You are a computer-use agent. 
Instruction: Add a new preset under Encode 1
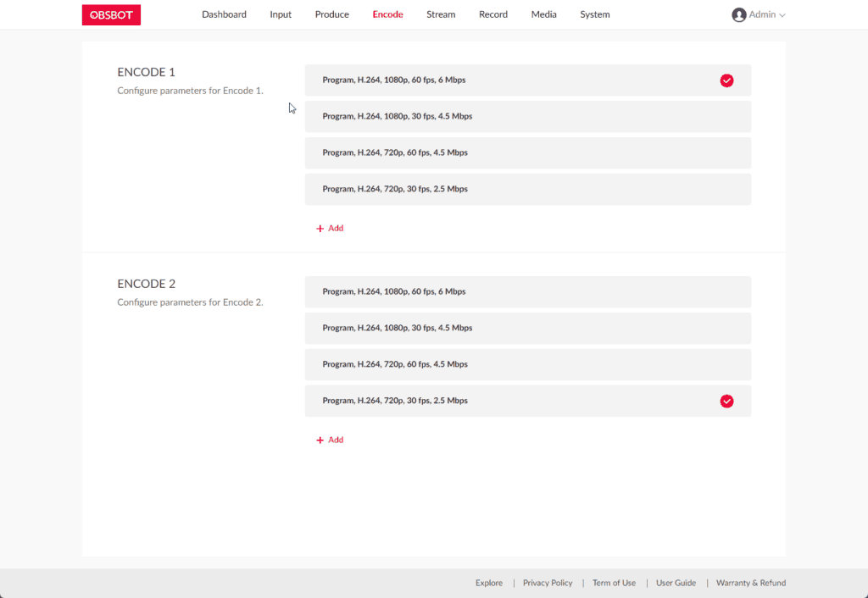coord(330,229)
